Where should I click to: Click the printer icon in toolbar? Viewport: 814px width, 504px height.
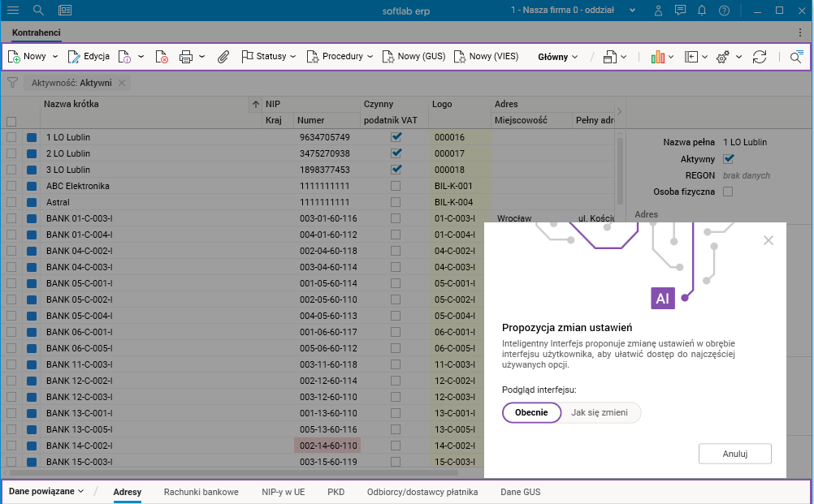pyautogui.click(x=186, y=57)
